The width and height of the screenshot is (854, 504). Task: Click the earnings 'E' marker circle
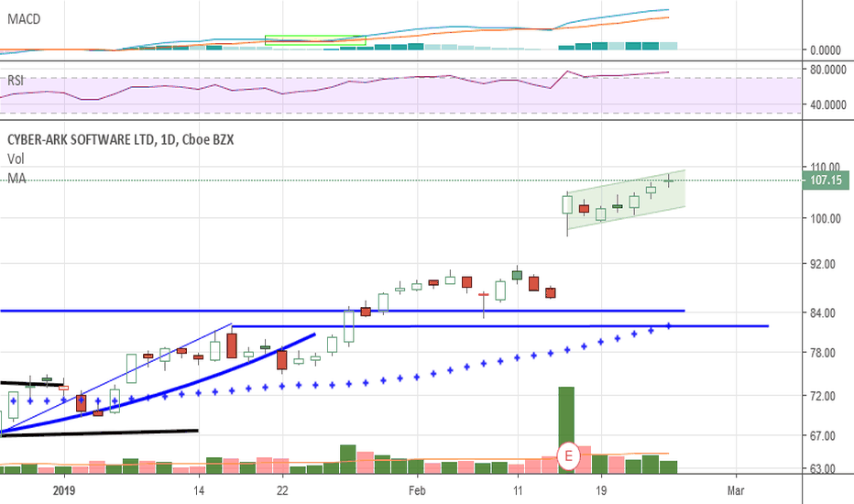(569, 455)
